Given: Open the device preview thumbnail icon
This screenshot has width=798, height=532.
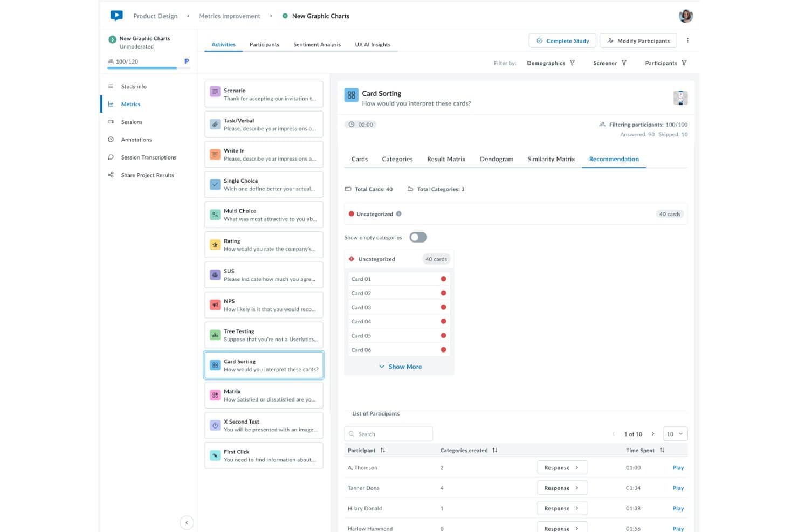Looking at the screenshot, I should tap(680, 98).
